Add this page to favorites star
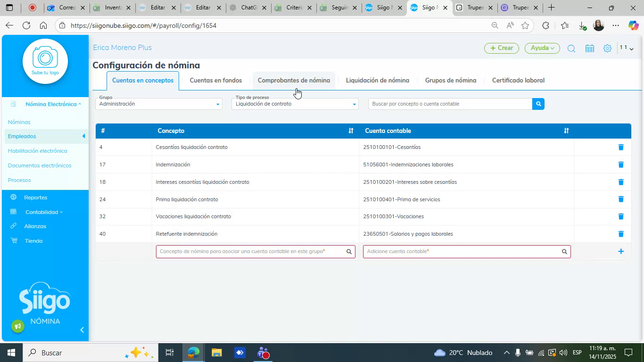 click(x=525, y=25)
